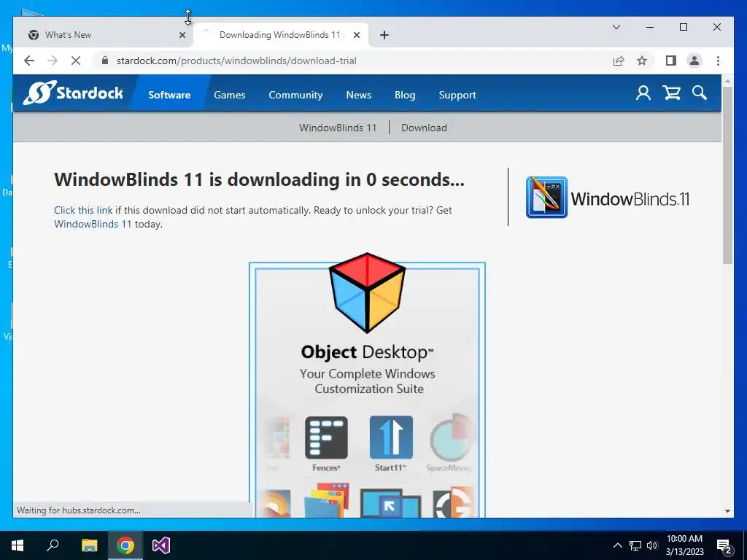747x560 pixels.
Task: Click the Chrome taskbar icon
Action: click(x=125, y=545)
